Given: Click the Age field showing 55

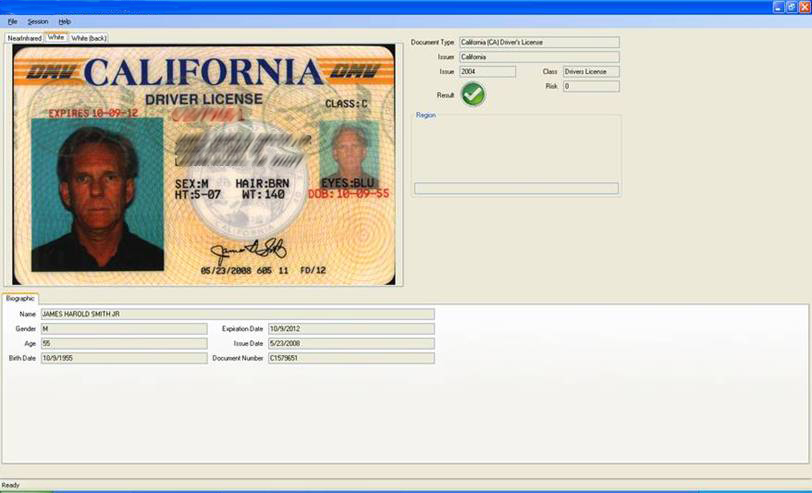Looking at the screenshot, I should 124,343.
